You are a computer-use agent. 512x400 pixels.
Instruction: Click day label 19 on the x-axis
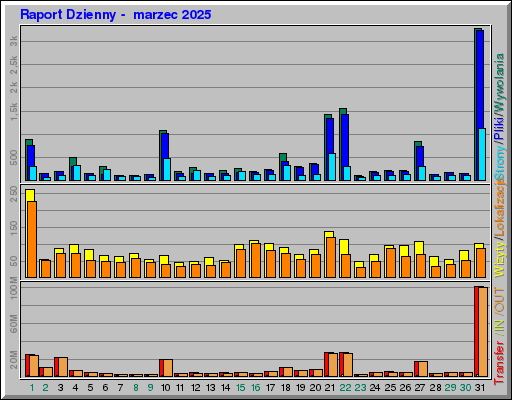click(x=301, y=388)
